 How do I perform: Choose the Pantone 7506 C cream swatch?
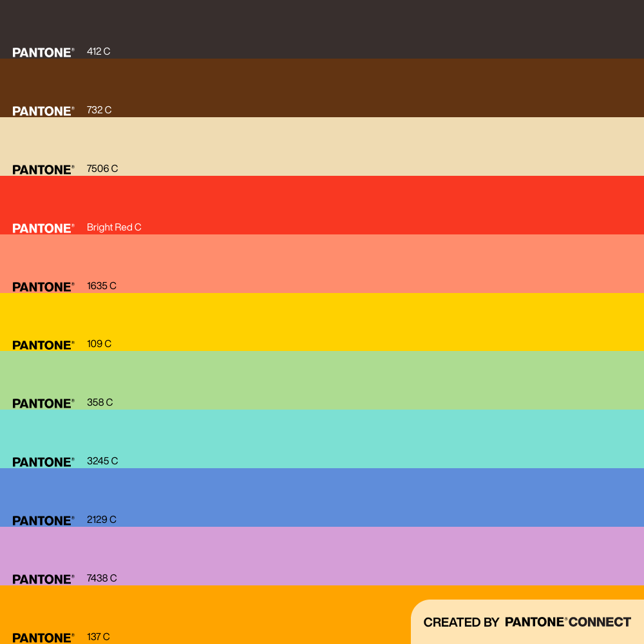point(322,147)
